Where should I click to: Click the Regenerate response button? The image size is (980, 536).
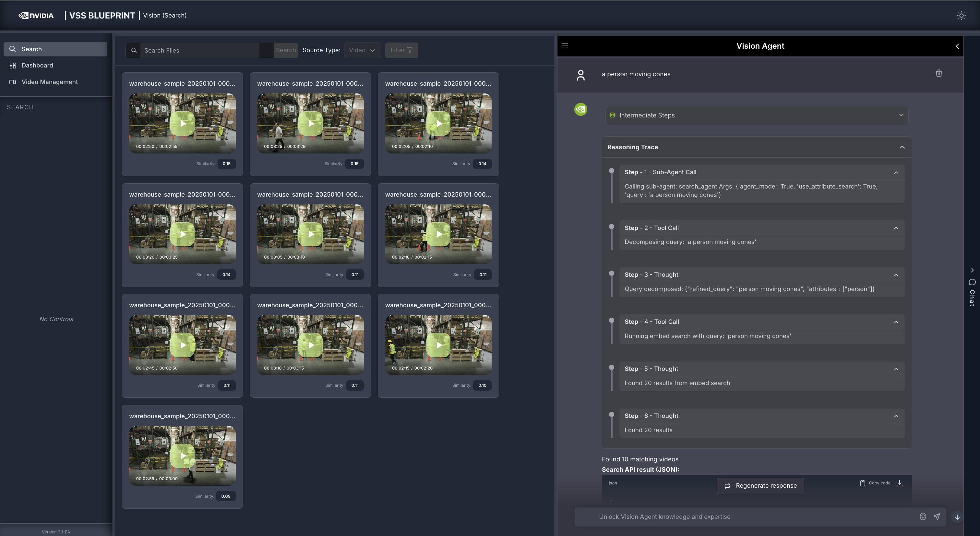tap(760, 486)
